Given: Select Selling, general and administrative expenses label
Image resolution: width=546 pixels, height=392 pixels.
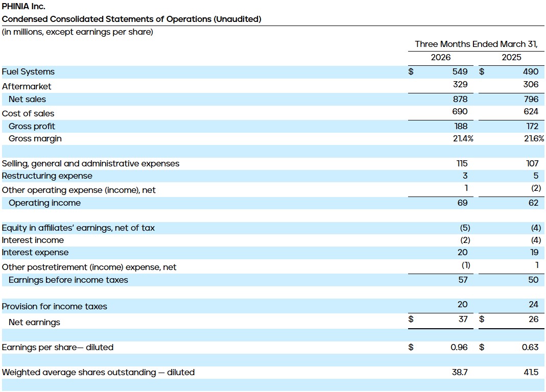Looking at the screenshot, I should pyautogui.click(x=90, y=164).
